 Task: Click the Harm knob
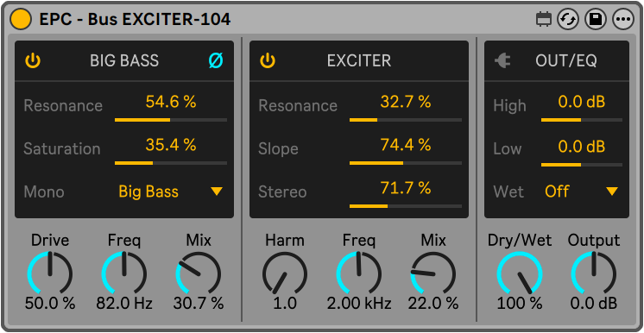click(x=285, y=273)
